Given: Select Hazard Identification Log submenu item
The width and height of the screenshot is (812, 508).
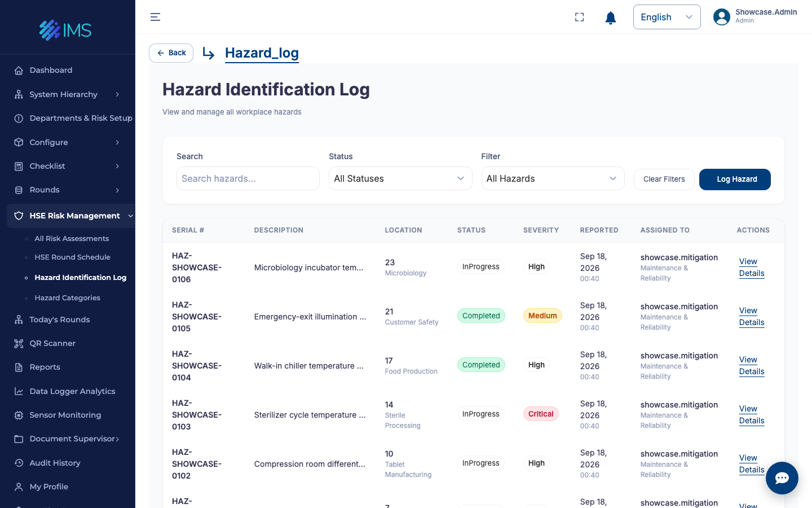Looking at the screenshot, I should pos(80,278).
